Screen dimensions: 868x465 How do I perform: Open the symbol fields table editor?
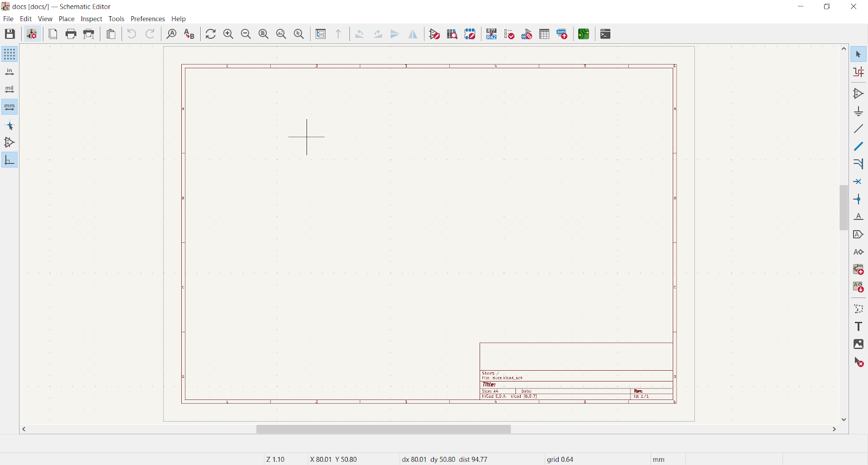pos(544,34)
